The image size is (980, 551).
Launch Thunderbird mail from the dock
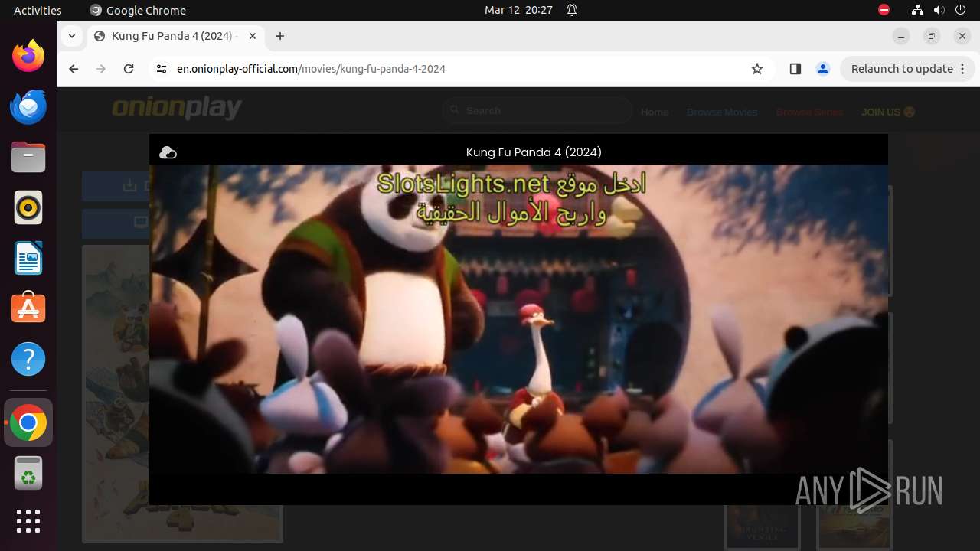pyautogui.click(x=28, y=106)
